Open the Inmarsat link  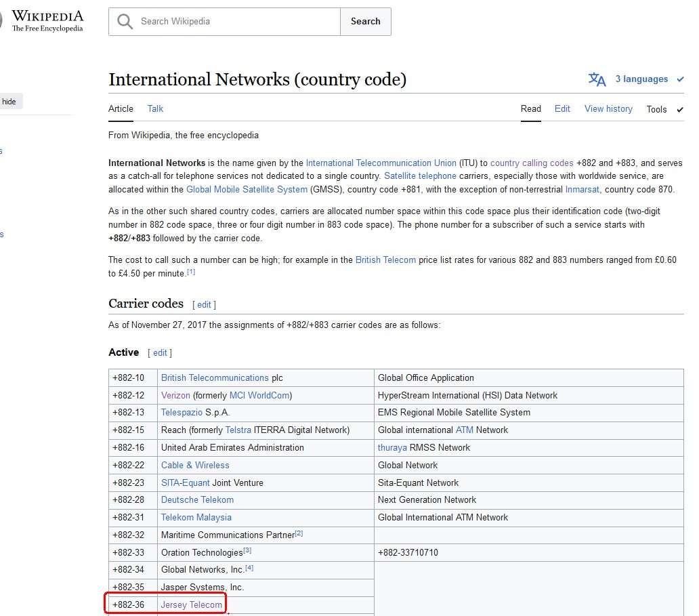point(582,189)
